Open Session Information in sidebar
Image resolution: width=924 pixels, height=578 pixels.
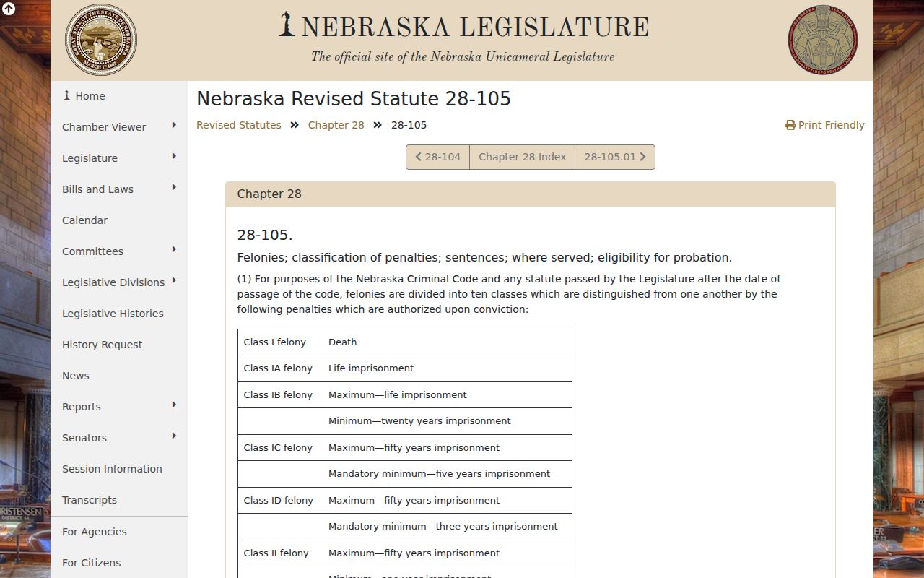(x=119, y=469)
